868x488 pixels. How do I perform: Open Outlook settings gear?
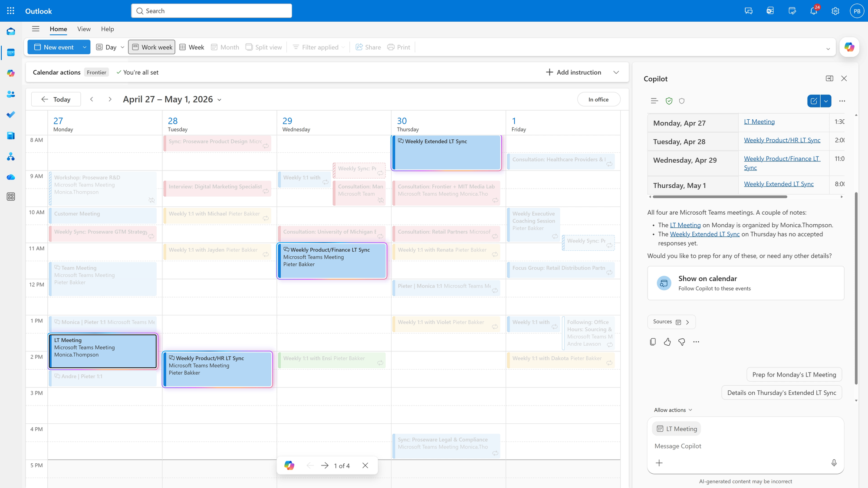[x=835, y=11]
